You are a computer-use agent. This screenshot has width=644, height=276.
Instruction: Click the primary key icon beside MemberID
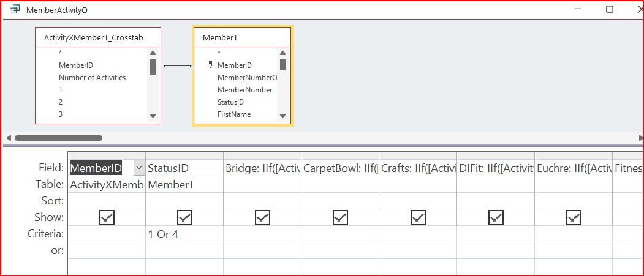tap(211, 65)
